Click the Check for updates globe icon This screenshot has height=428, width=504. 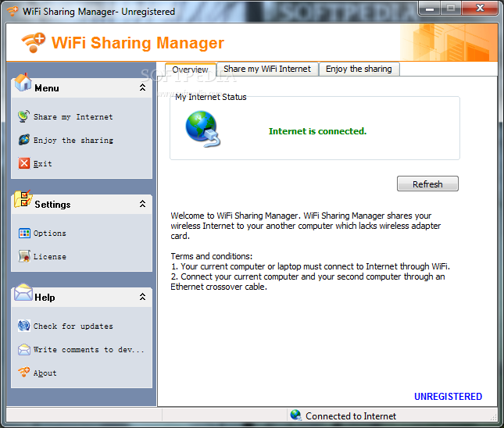point(24,326)
